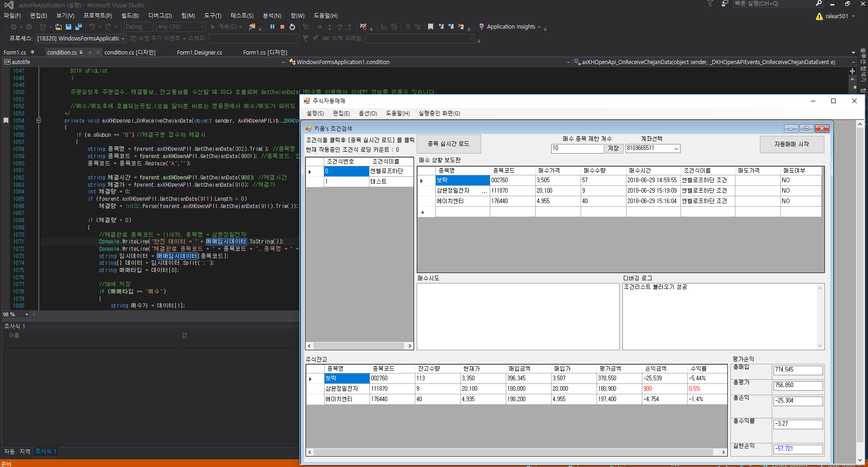Click the 주식잔고 grid horizontal scrollbar
This screenshot has height=467, width=868.
pyautogui.click(x=517, y=452)
